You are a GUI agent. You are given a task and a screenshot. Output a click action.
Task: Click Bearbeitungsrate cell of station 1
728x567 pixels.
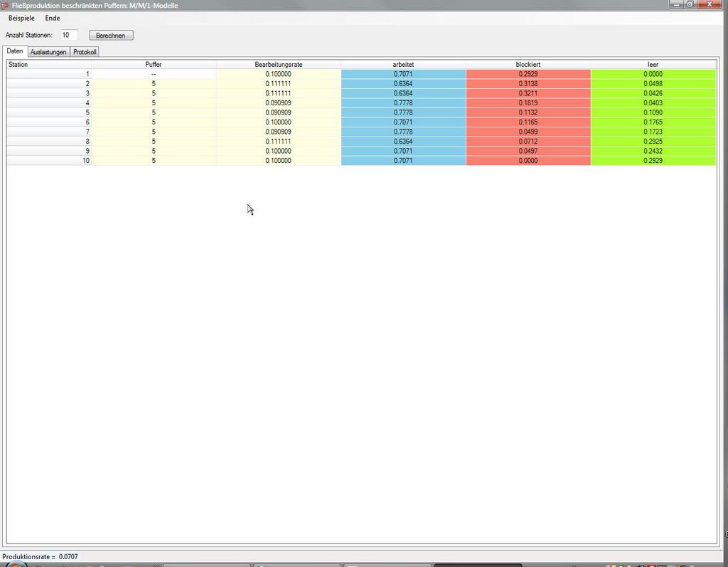(279, 74)
